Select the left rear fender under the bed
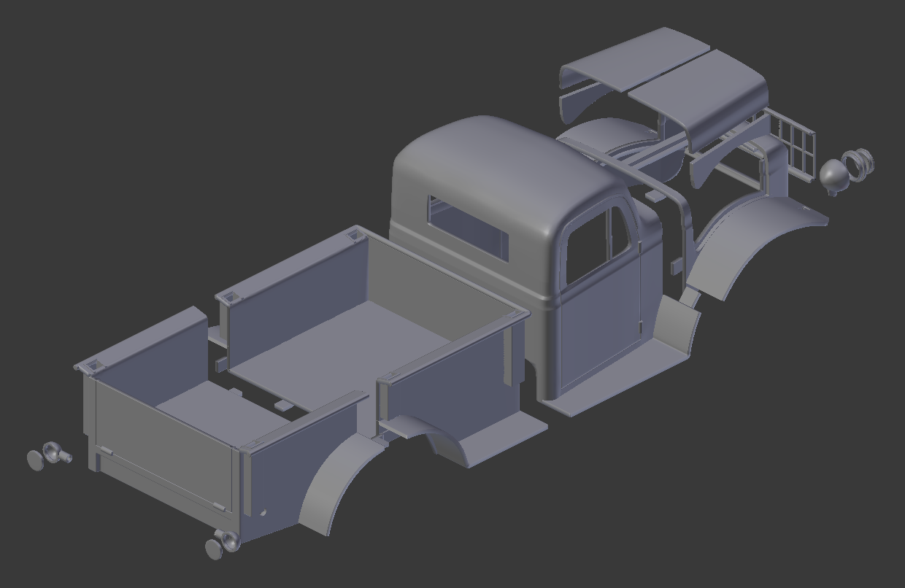 (328, 481)
